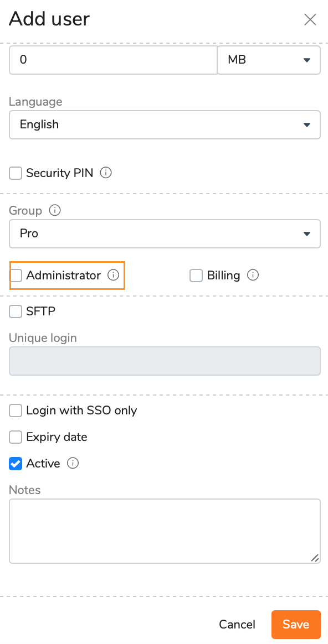Tick the Billing checkbox
Image resolution: width=328 pixels, height=644 pixels.
[x=196, y=276]
